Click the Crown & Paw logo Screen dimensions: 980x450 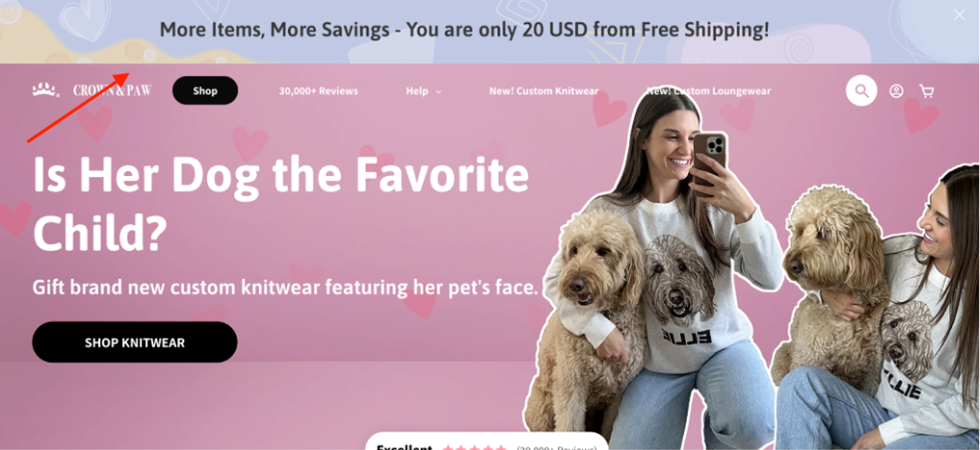pos(91,90)
